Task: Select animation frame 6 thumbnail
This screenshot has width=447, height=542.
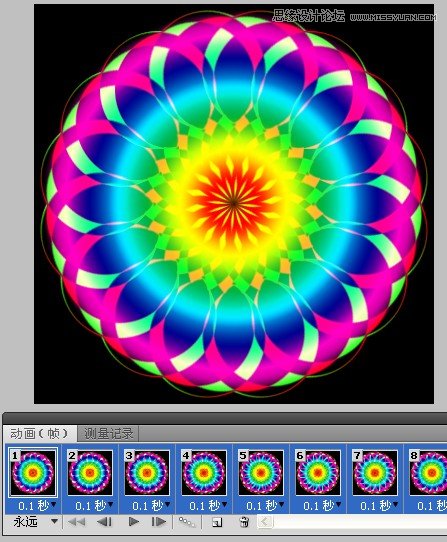Action: point(318,473)
